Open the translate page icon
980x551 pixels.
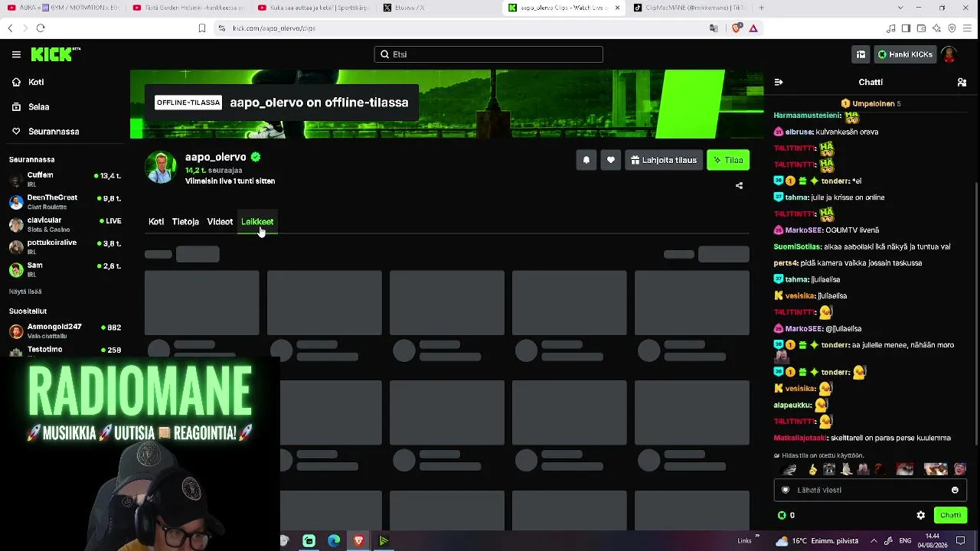pyautogui.click(x=714, y=28)
